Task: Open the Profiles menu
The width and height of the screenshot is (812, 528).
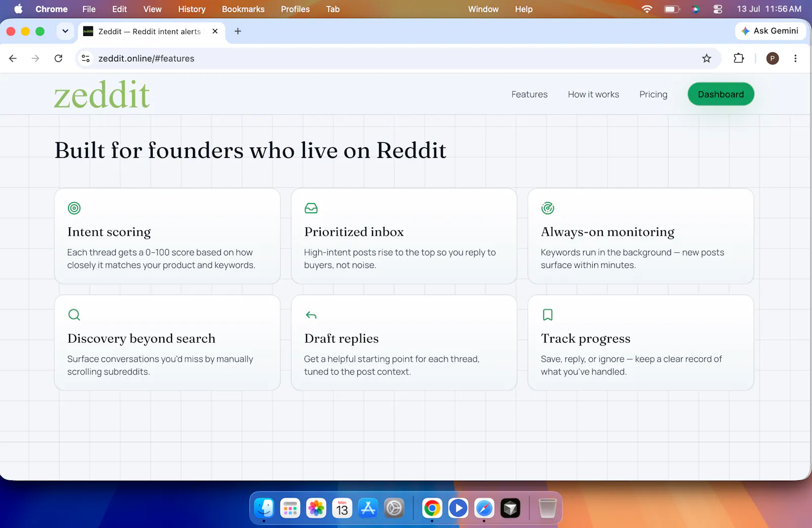Action: click(x=295, y=9)
